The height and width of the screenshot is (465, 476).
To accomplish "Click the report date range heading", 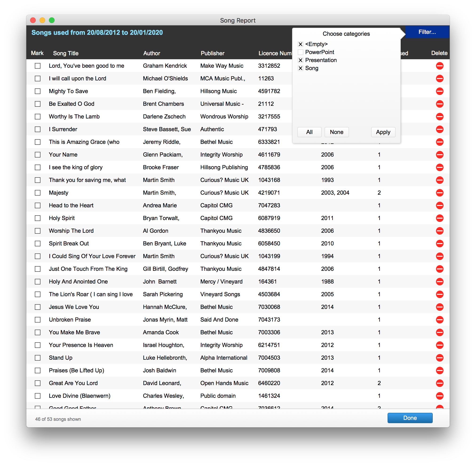I will click(x=97, y=32).
